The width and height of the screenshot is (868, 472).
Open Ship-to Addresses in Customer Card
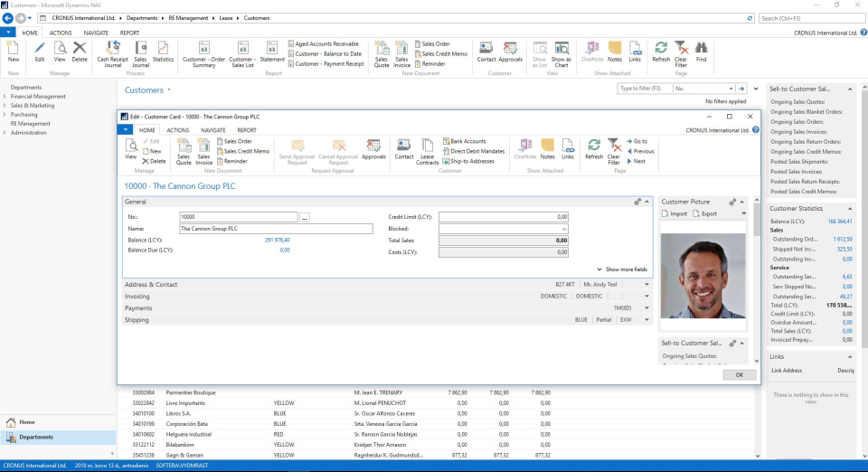point(467,161)
